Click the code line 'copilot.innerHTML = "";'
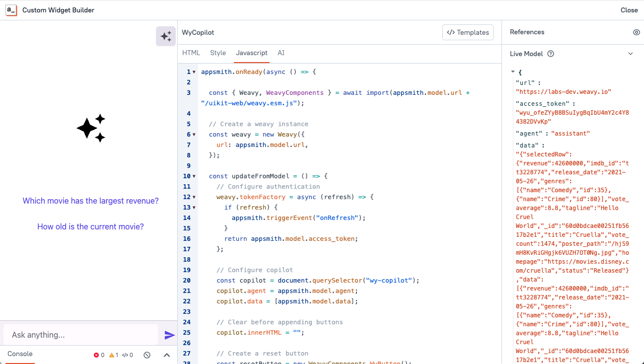 (260, 333)
